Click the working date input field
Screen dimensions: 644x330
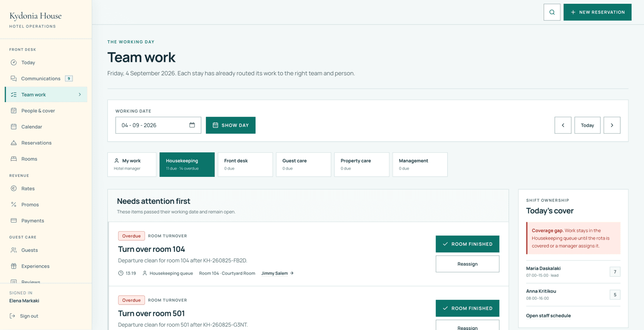(158, 125)
